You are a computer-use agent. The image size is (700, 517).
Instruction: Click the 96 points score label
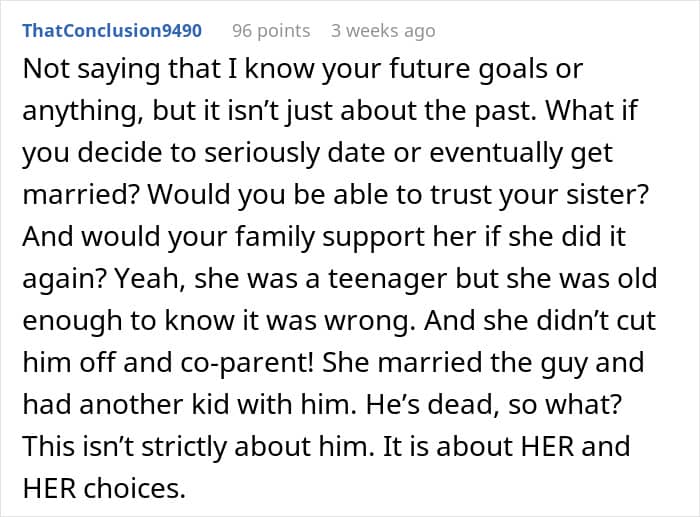271,30
